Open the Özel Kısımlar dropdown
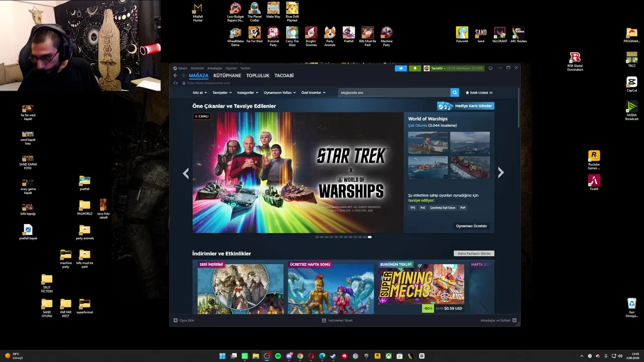644x362 pixels. (x=313, y=93)
